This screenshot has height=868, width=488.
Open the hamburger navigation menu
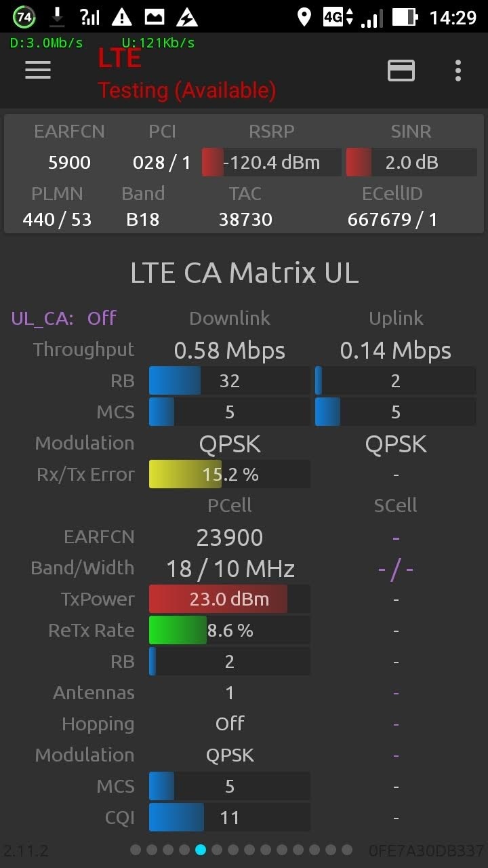coord(38,71)
